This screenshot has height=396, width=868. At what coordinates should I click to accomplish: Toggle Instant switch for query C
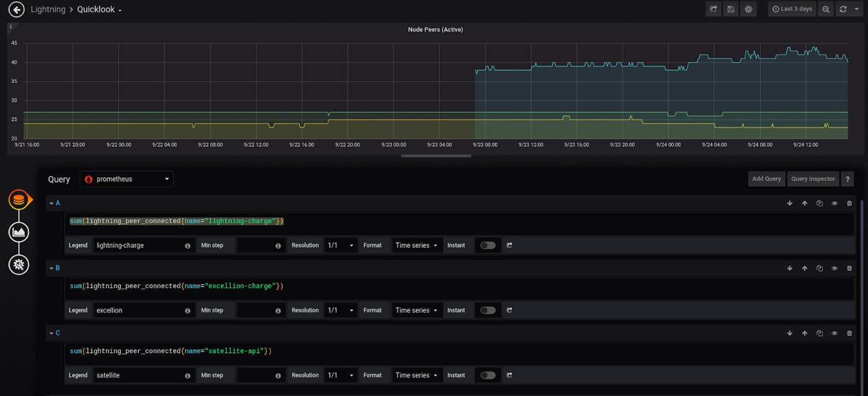488,376
